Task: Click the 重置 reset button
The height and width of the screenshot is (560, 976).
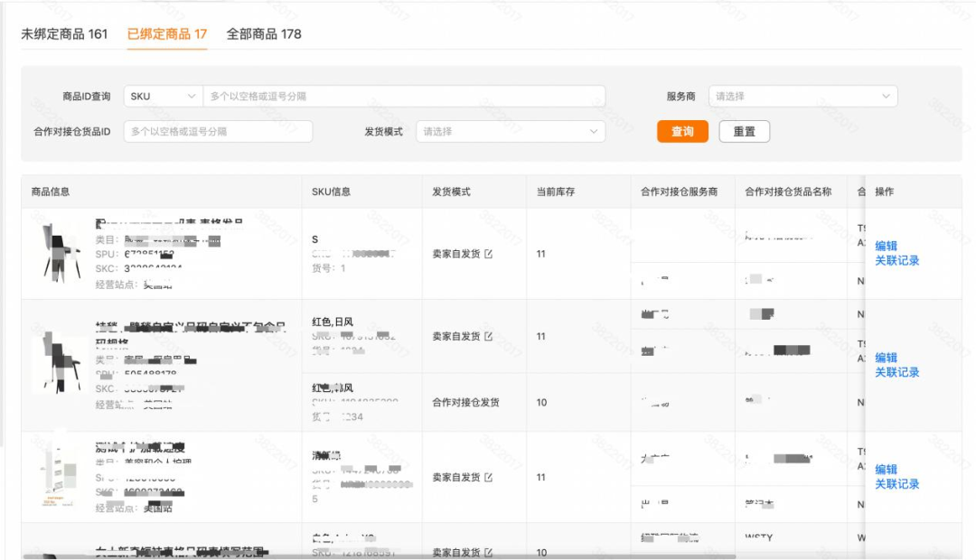Action: click(x=744, y=131)
